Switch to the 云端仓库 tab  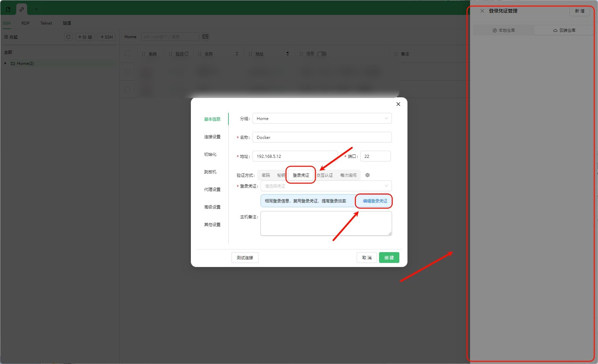tap(564, 30)
